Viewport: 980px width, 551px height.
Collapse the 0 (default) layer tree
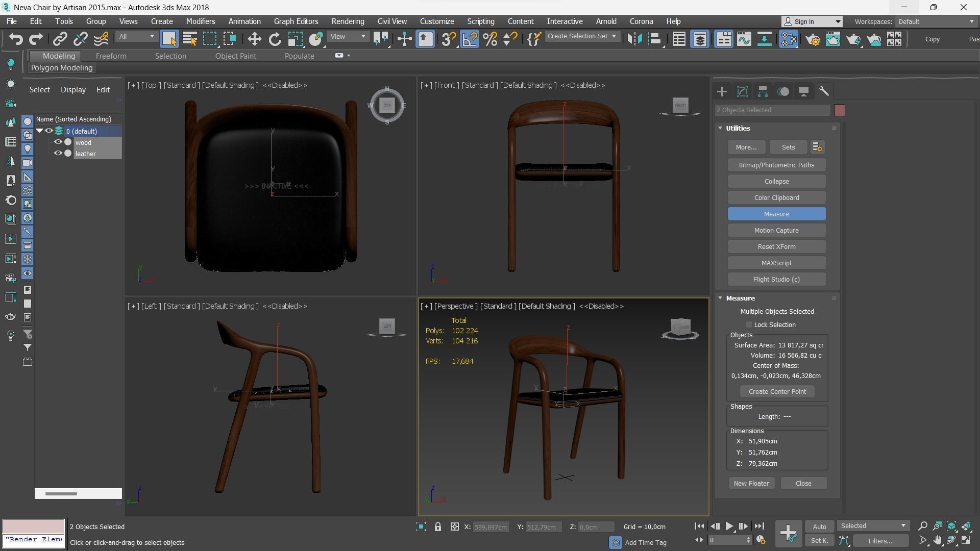[39, 131]
